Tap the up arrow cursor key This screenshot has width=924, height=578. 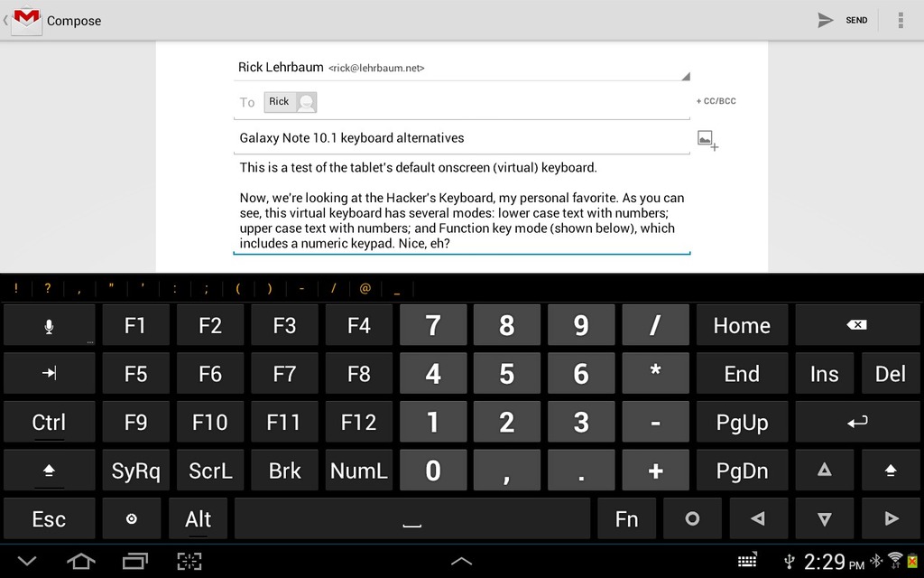coord(825,470)
